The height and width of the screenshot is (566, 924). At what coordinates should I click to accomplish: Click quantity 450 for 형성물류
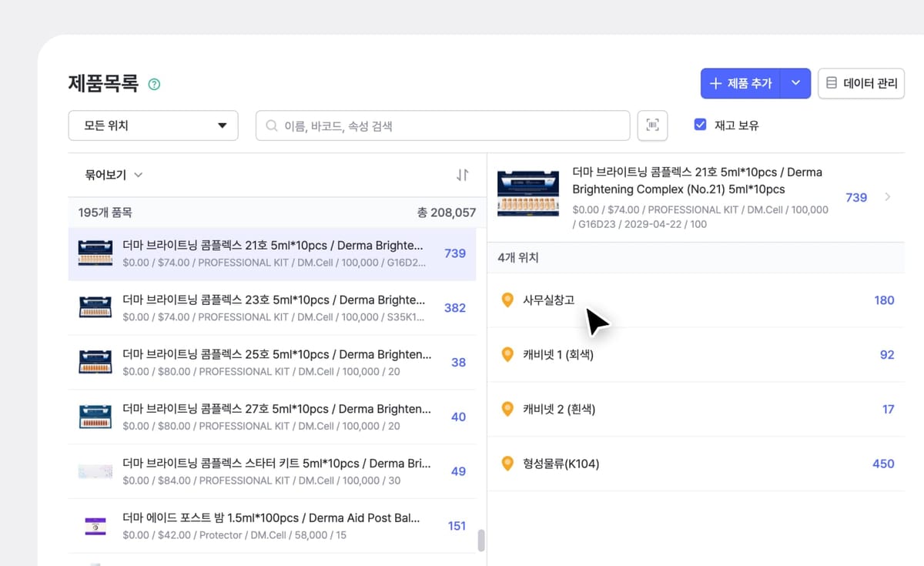(x=883, y=464)
